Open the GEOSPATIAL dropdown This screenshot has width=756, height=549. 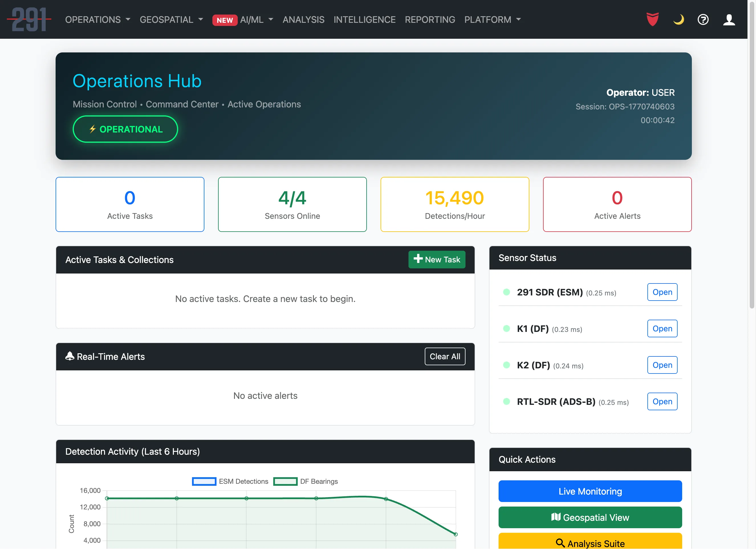tap(171, 20)
